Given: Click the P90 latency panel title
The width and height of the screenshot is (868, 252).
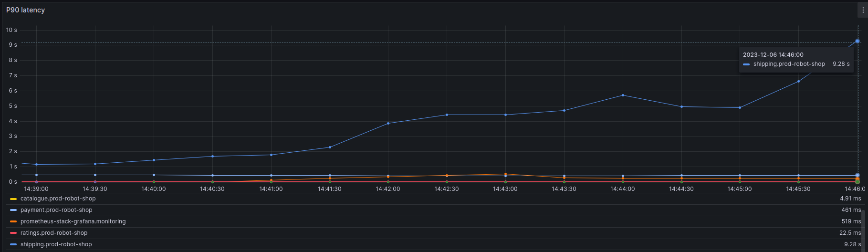Looking at the screenshot, I should (25, 10).
